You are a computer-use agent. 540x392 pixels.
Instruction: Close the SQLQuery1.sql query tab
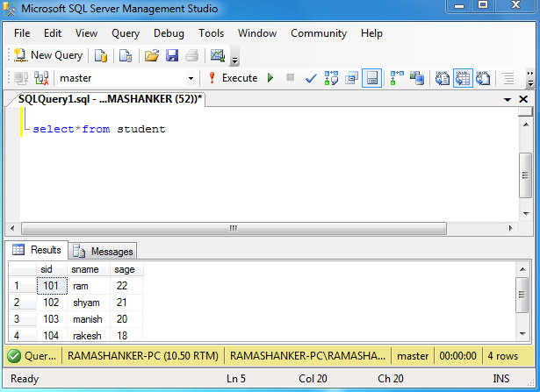point(523,99)
